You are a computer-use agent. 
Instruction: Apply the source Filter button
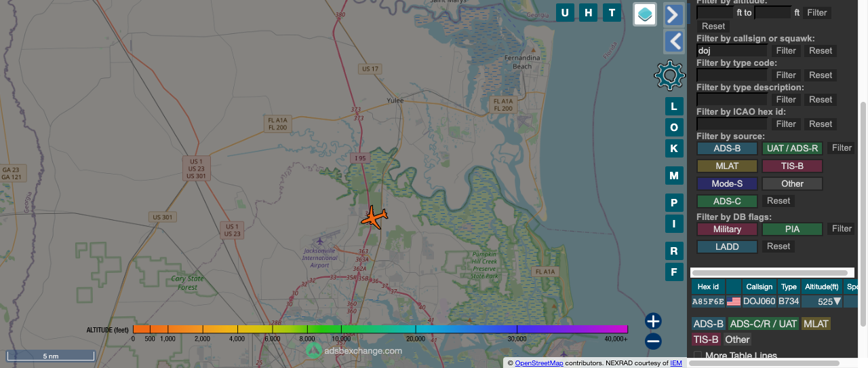842,148
